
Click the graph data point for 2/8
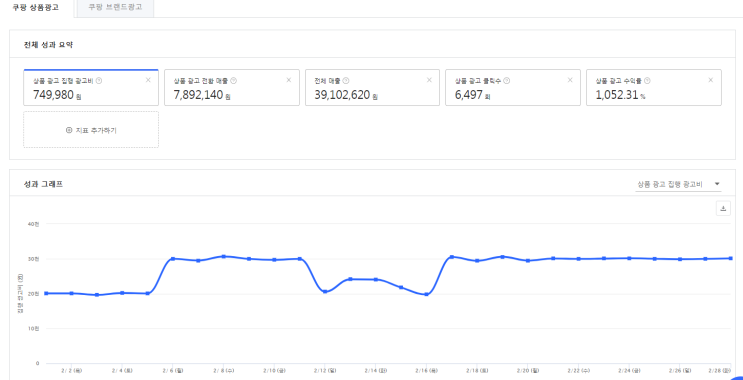tap(224, 256)
